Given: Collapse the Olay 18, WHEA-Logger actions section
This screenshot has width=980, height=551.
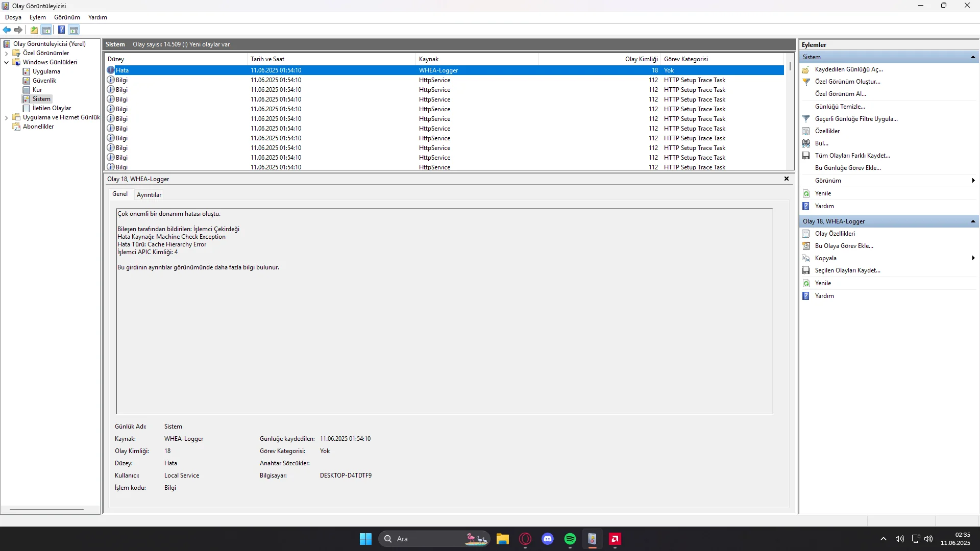Looking at the screenshot, I should pyautogui.click(x=973, y=221).
